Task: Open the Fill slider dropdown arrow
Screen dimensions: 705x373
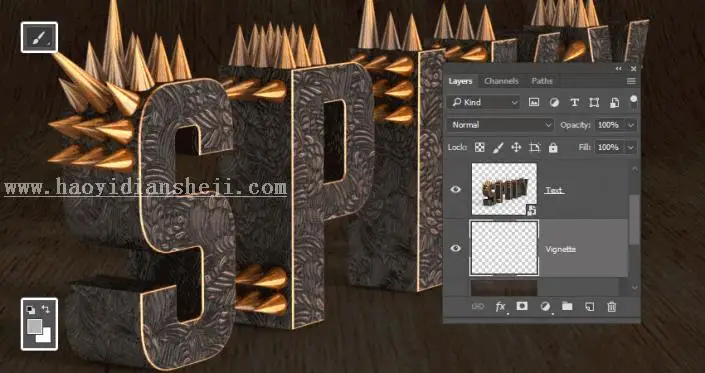Action: click(x=631, y=147)
